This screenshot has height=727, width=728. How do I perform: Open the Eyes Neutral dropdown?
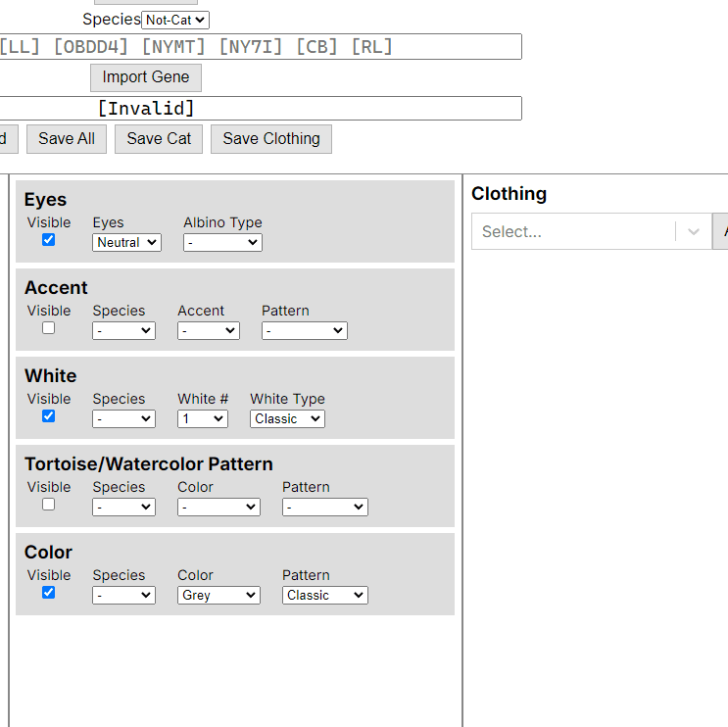(126, 242)
